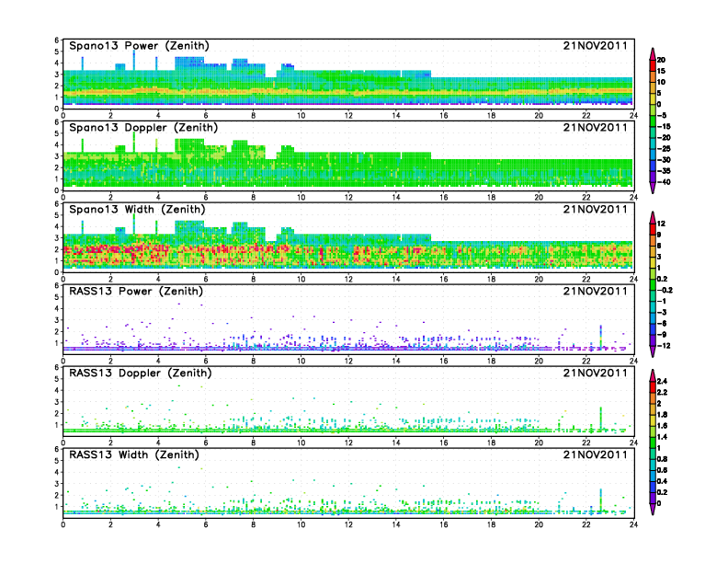The image size is (728, 563).
Task: Click the '10' label on the upper colorbar
Action: tap(661, 82)
